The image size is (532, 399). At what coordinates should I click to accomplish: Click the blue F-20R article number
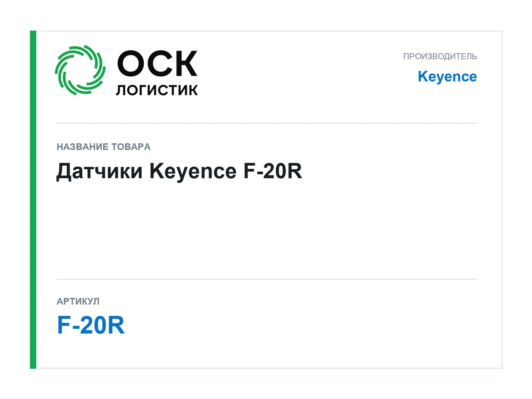(91, 325)
